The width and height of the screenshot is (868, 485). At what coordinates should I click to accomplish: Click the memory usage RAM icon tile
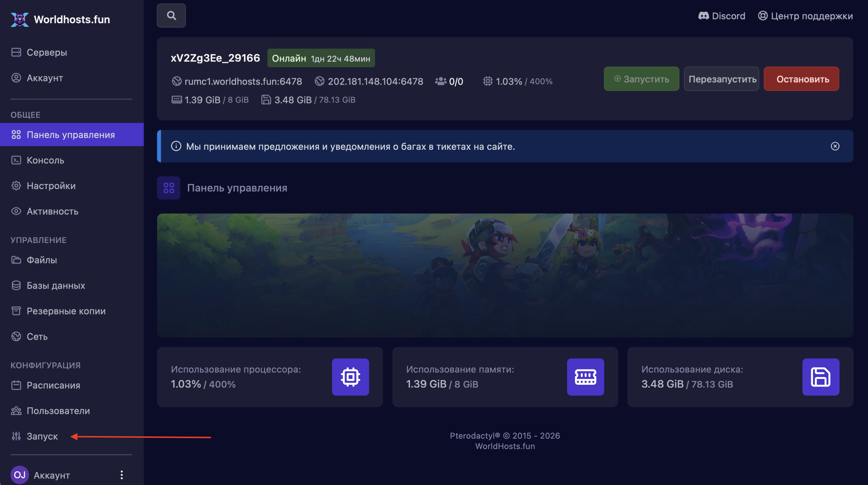[585, 377]
